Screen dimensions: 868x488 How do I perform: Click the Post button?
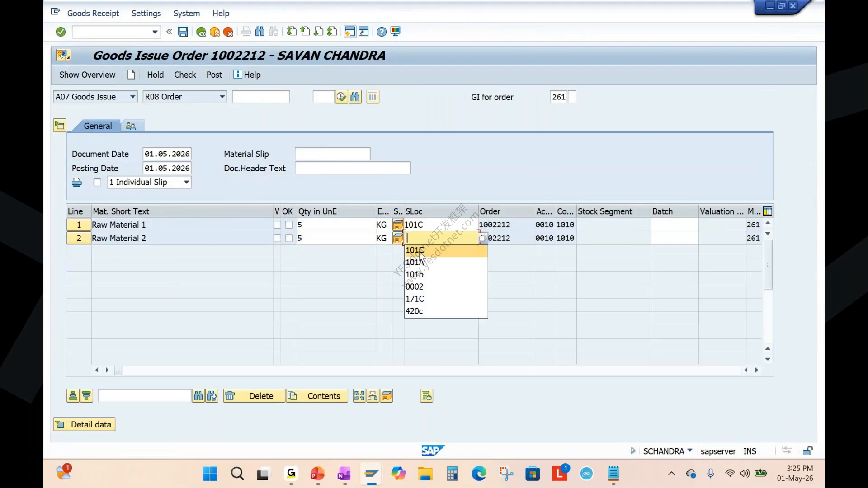point(214,75)
